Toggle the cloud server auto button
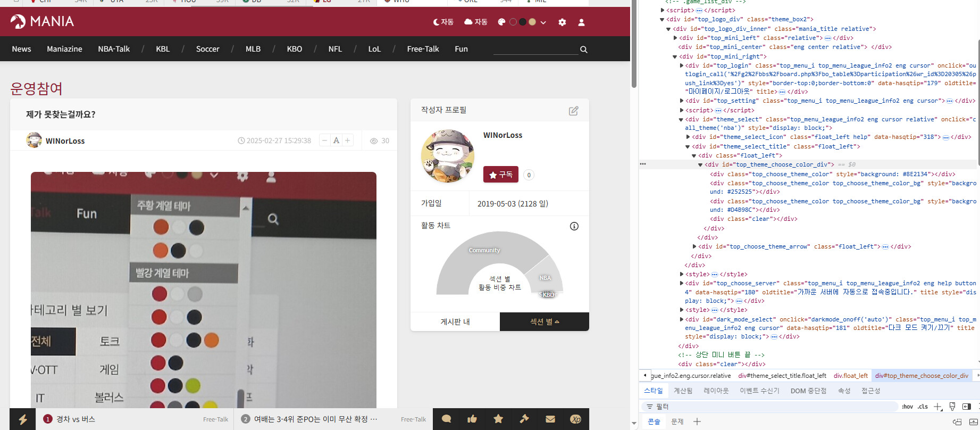Viewport: 980px width, 430px height. pos(475,22)
